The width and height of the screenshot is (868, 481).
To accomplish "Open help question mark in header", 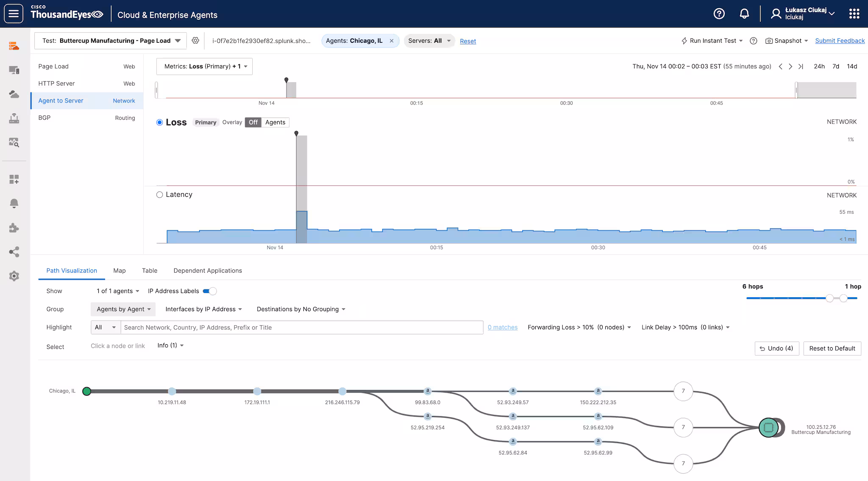I will (719, 14).
